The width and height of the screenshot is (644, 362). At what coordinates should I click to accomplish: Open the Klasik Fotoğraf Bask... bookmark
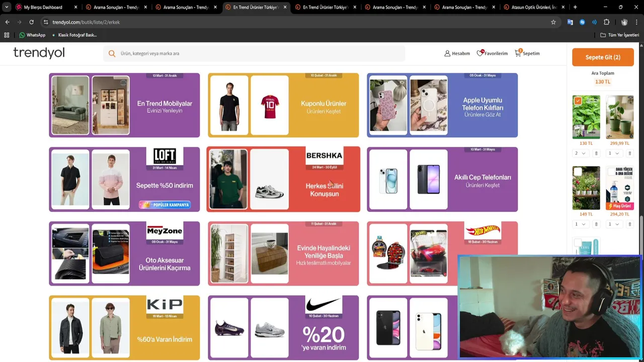74,35
